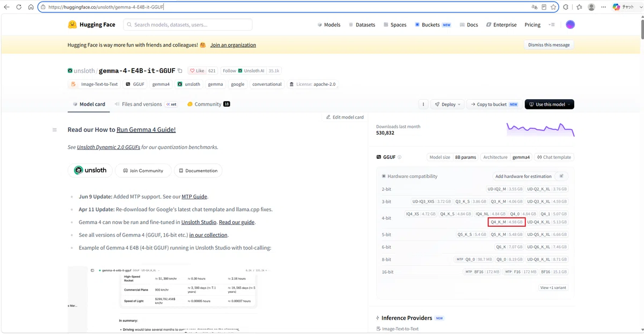This screenshot has width=644, height=334.
Task: Open the user profile avatar
Action: 570,25
